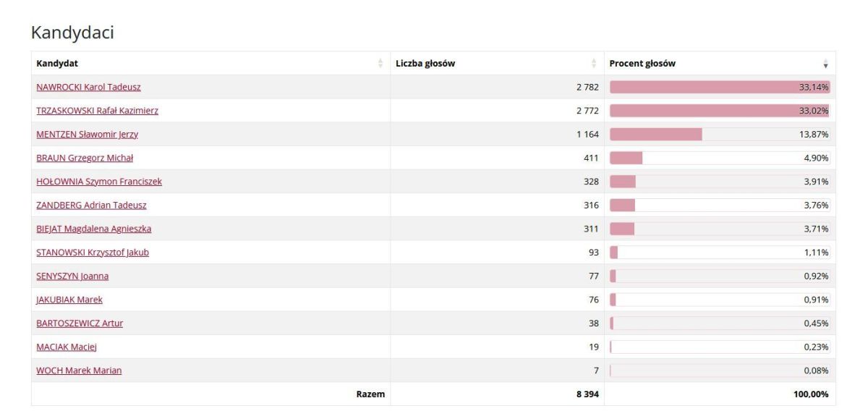Screen dimensions: 868x419
Task: Click sort arrows icon in Liczba głosów column
Action: point(594,64)
